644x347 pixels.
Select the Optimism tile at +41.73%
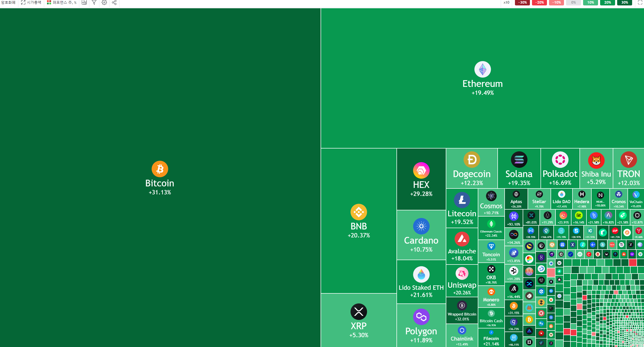(615, 232)
